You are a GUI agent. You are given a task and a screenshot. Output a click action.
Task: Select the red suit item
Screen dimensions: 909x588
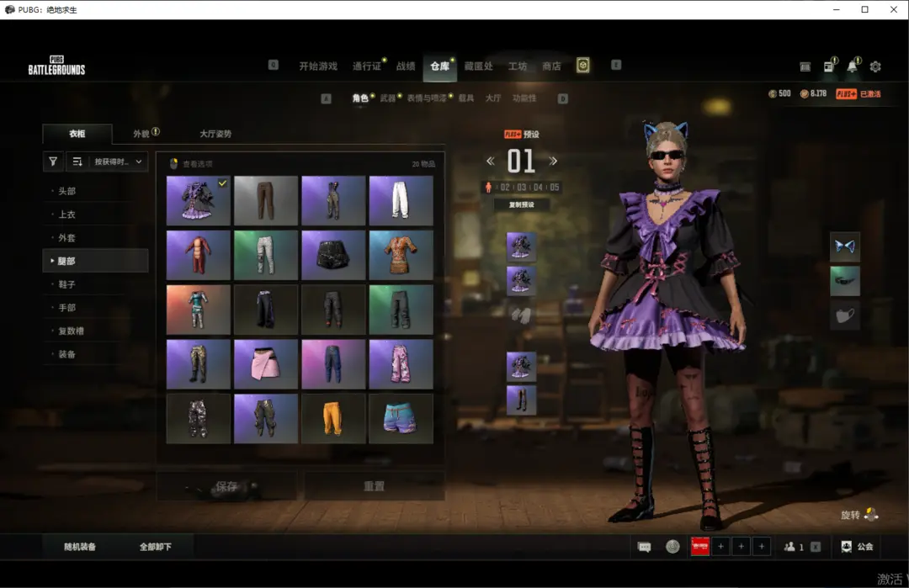[x=199, y=255]
